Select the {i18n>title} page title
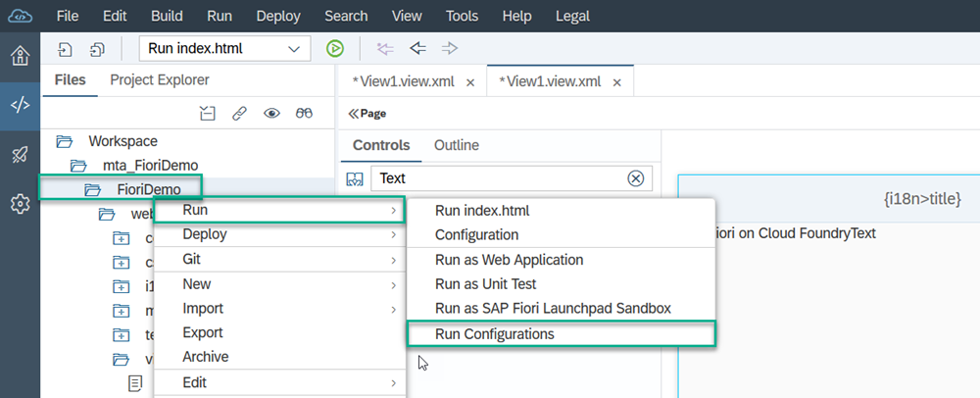This screenshot has height=398, width=980. tap(922, 199)
